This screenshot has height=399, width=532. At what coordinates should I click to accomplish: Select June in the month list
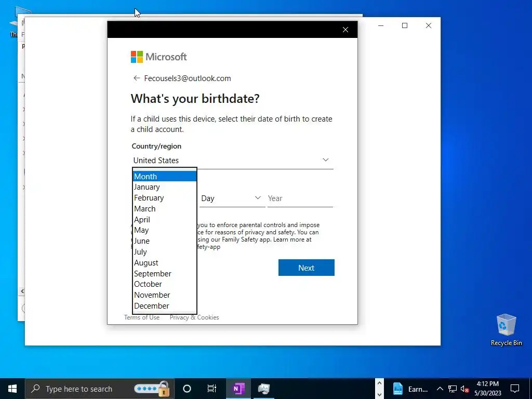[x=165, y=241]
